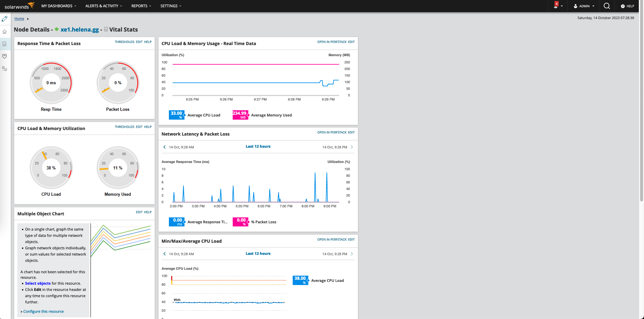This screenshot has width=644, height=319.
Task: Click the page vertical scrollbar
Action: tap(641, 104)
